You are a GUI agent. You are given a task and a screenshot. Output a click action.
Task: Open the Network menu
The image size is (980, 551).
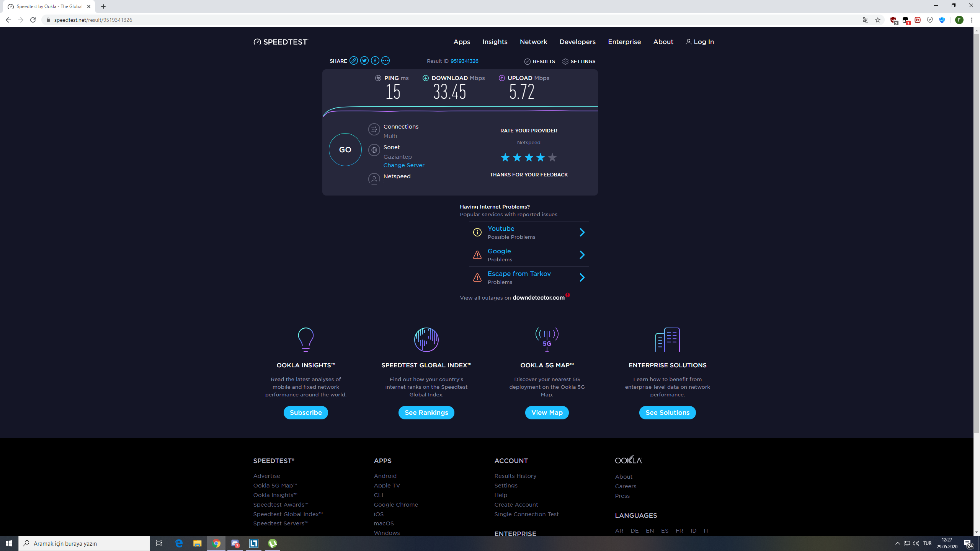533,42
